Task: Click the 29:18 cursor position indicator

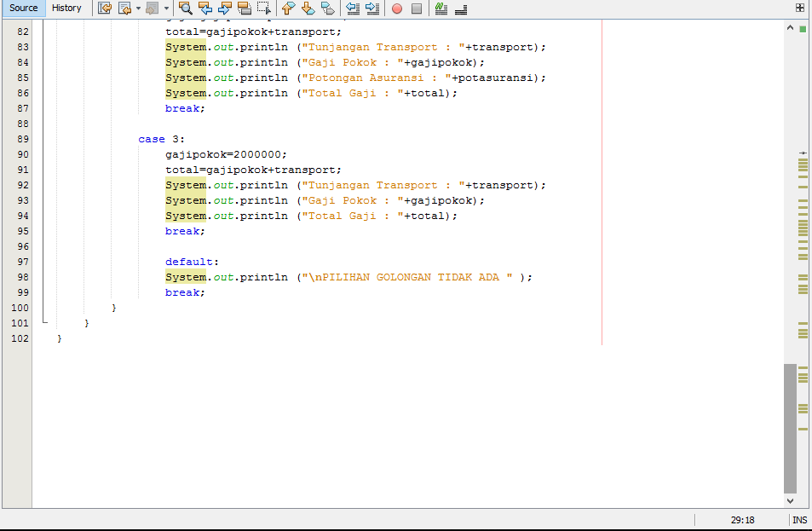Action: tap(743, 520)
